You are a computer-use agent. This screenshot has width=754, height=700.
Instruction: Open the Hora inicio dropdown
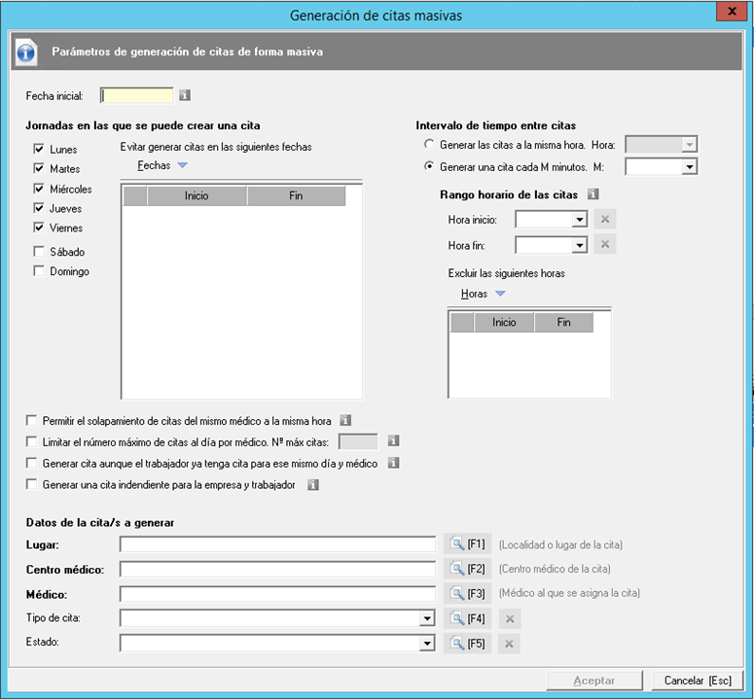click(x=580, y=220)
